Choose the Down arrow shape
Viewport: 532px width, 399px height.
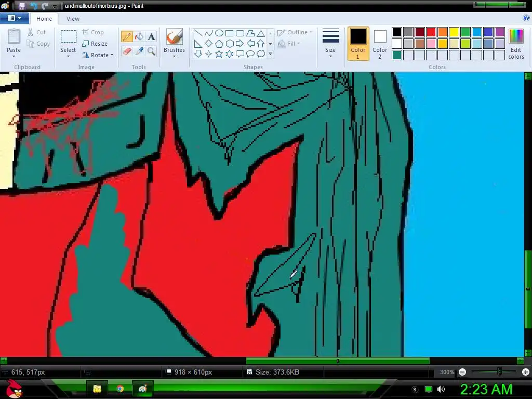coord(198,54)
